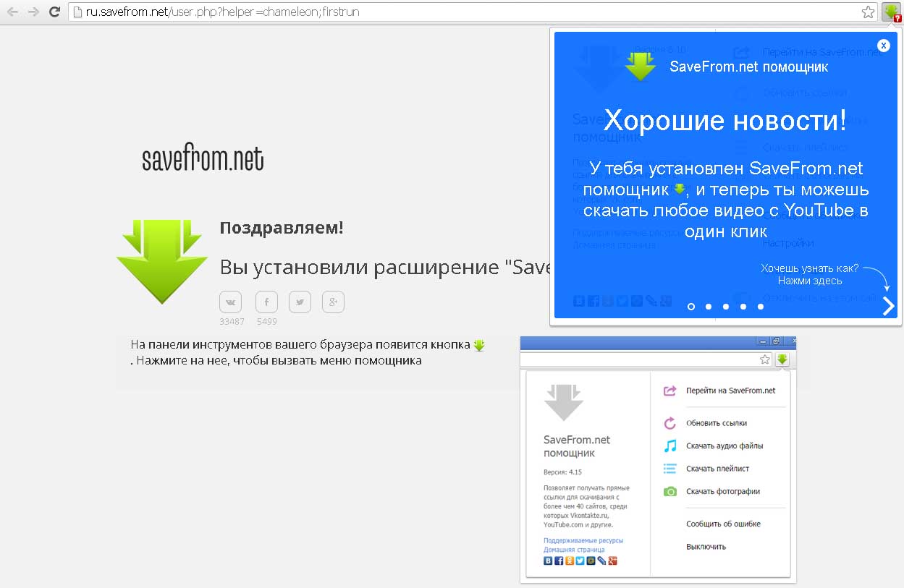Choose 'Скачать аудио файлы' in illustration menu
This screenshot has height=588, width=904.
(x=725, y=446)
